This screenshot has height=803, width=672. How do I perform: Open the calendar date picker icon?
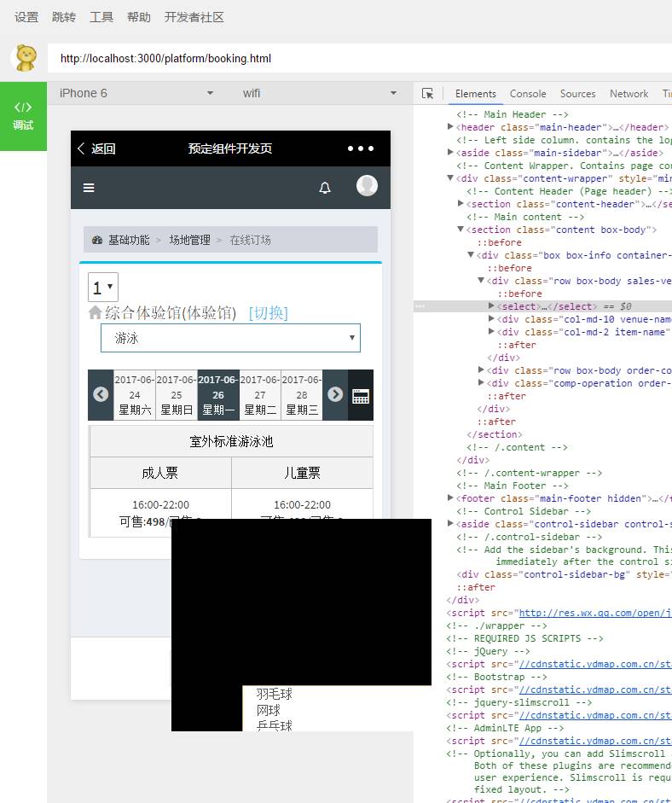point(361,395)
